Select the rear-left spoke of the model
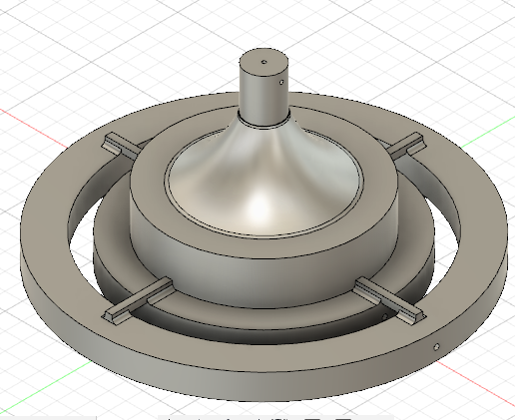Viewport: 515px width, 420px height. 121,146
